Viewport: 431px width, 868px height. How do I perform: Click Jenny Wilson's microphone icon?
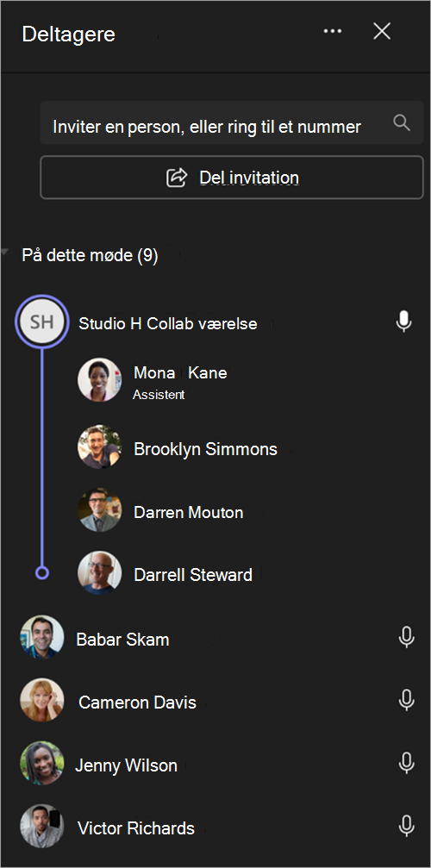(407, 764)
